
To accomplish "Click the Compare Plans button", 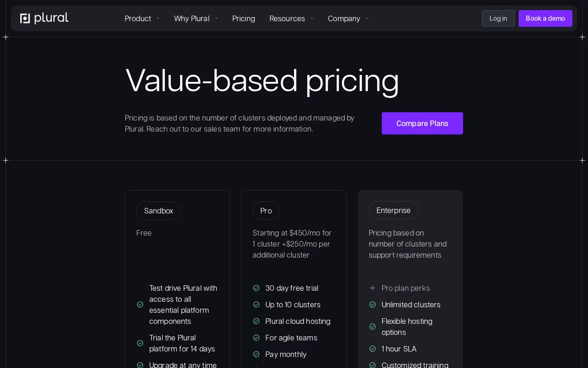I will tap(422, 123).
